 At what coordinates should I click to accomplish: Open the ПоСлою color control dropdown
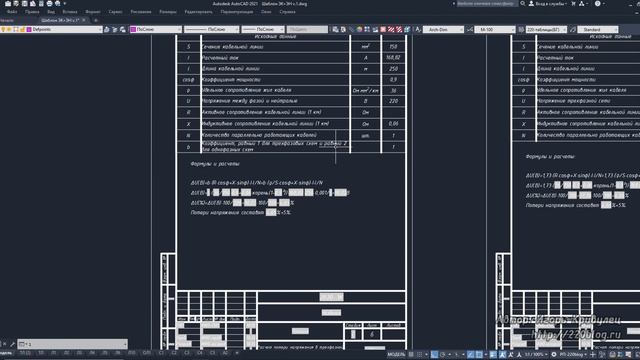pos(179,29)
